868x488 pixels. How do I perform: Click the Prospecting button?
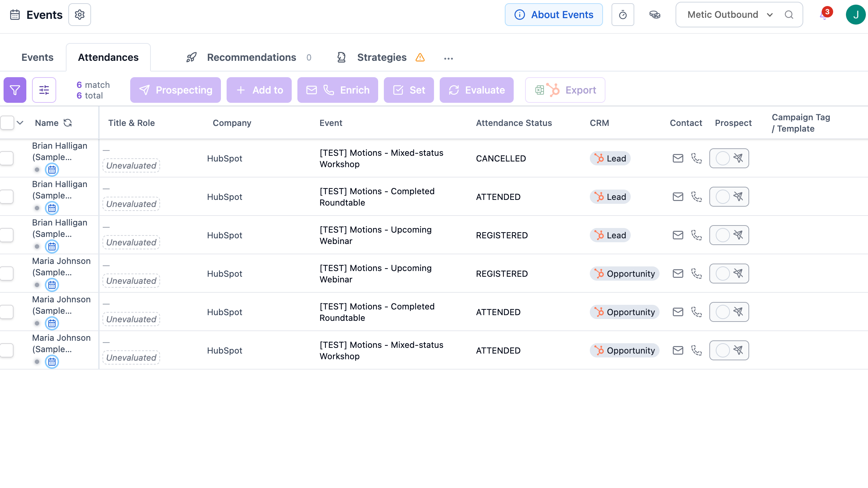175,90
